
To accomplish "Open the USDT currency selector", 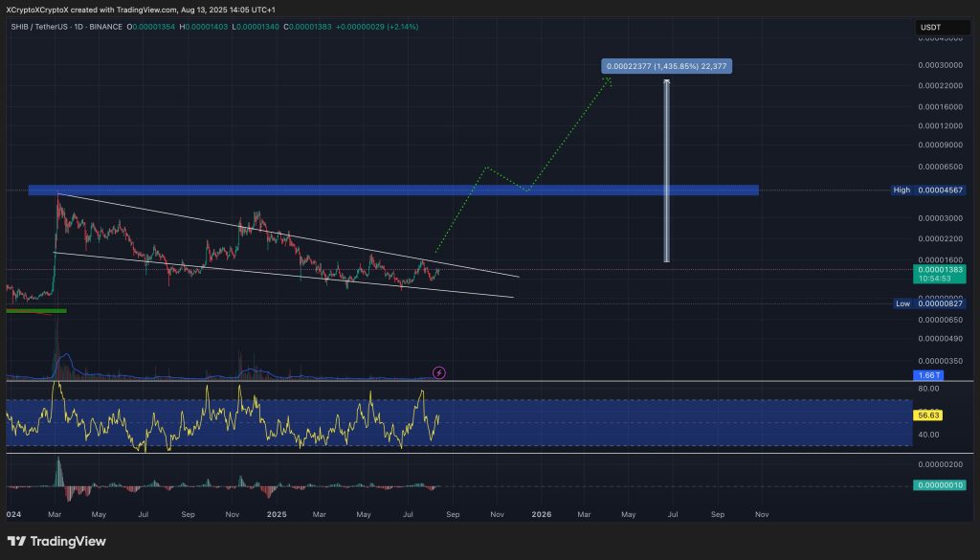I will (932, 27).
